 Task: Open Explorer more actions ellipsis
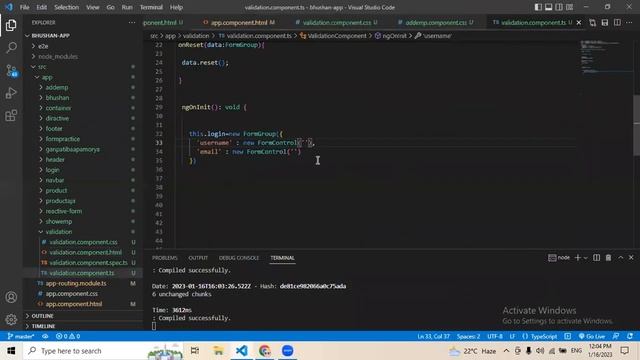(132, 22)
